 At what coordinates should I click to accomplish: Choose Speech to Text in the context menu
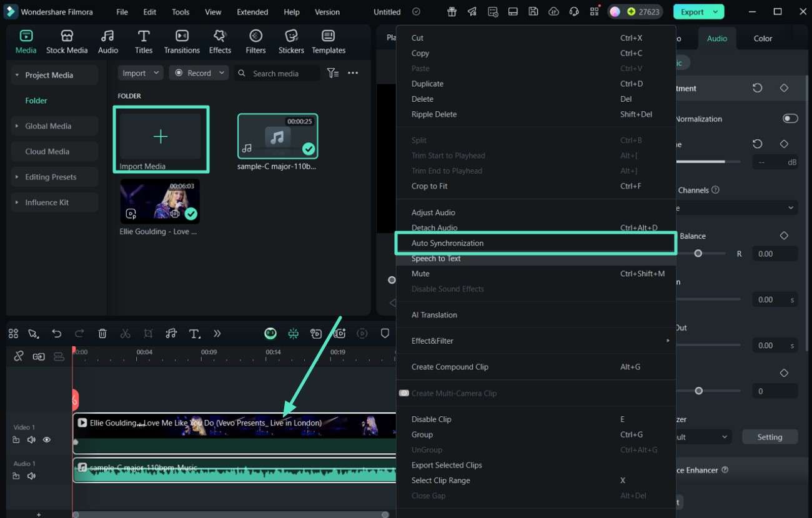pyautogui.click(x=536, y=259)
